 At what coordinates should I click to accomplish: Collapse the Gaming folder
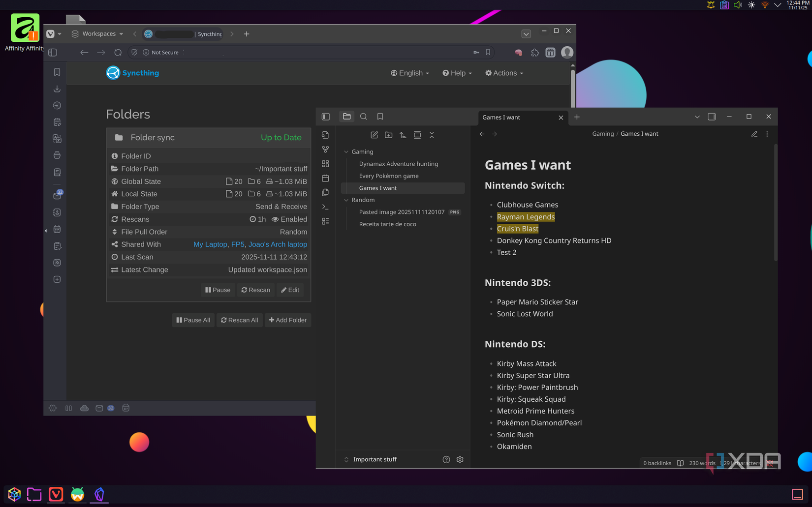pyautogui.click(x=346, y=151)
